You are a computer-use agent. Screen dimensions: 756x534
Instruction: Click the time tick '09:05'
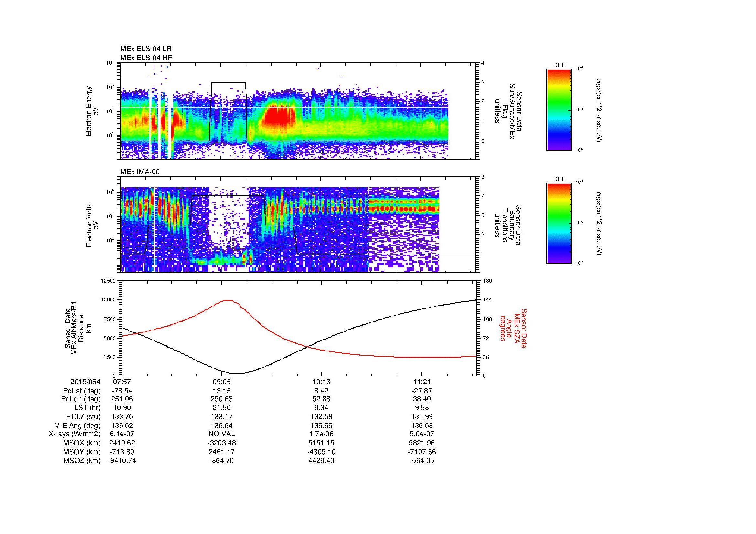click(222, 382)
